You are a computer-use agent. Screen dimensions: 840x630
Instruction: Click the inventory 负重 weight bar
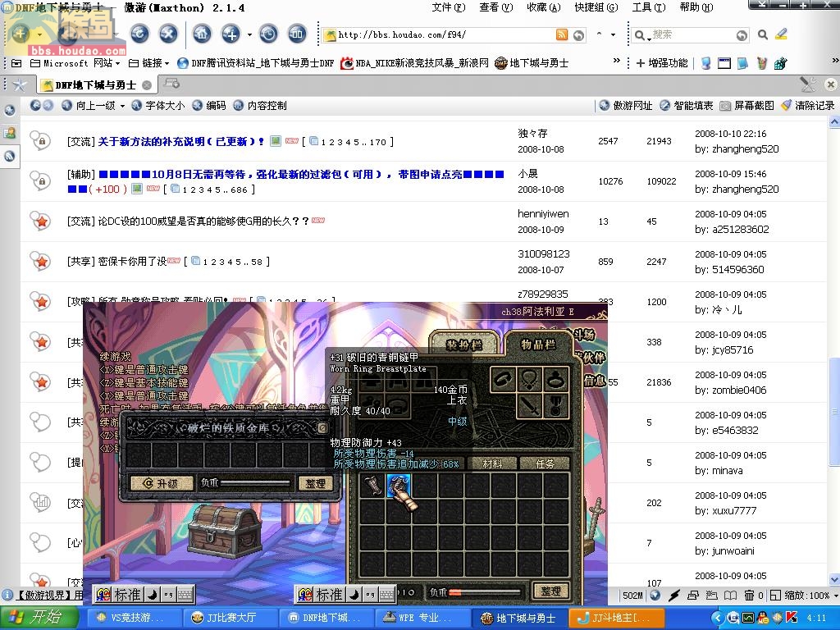click(485, 592)
